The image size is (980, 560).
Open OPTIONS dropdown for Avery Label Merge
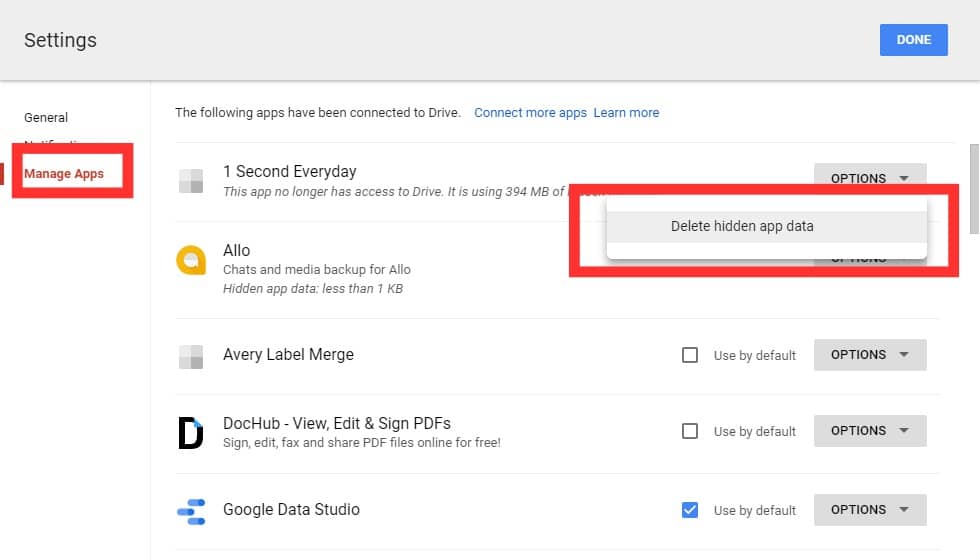pyautogui.click(x=869, y=354)
